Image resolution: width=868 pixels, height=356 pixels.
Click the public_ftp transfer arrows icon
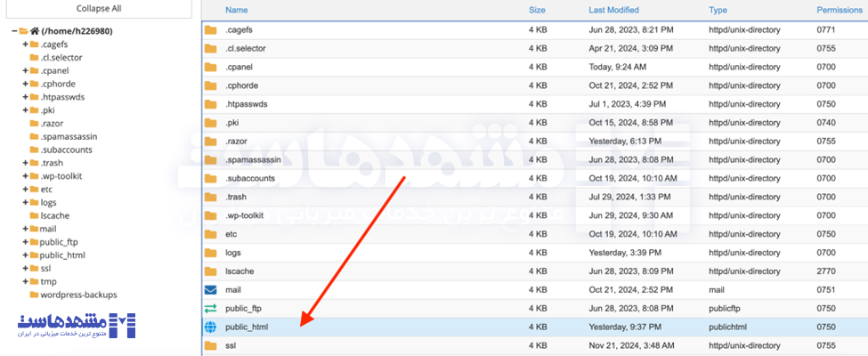pos(211,308)
